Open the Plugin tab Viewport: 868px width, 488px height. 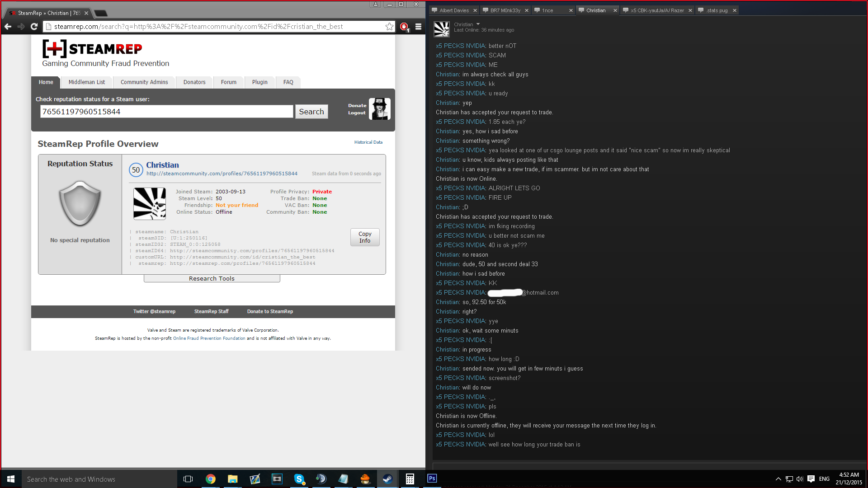click(260, 82)
